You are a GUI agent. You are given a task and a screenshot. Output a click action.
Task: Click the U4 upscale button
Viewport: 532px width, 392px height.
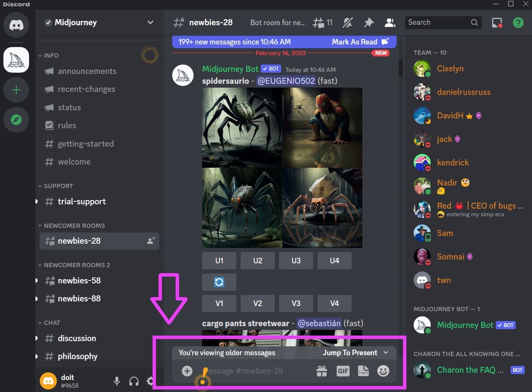pos(335,260)
